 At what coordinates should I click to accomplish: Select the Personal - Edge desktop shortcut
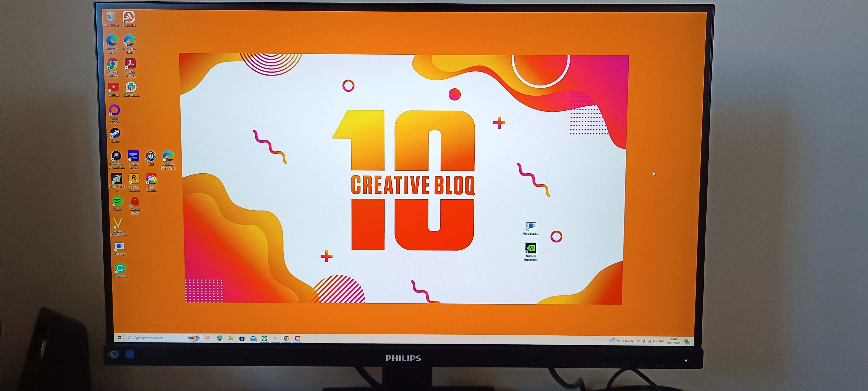point(129,44)
